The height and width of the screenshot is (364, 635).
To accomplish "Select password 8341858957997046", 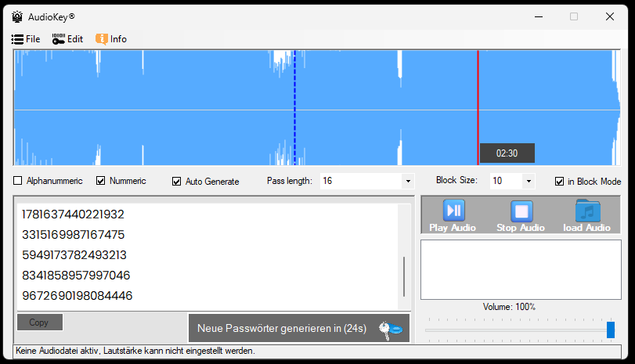I will pos(76,276).
